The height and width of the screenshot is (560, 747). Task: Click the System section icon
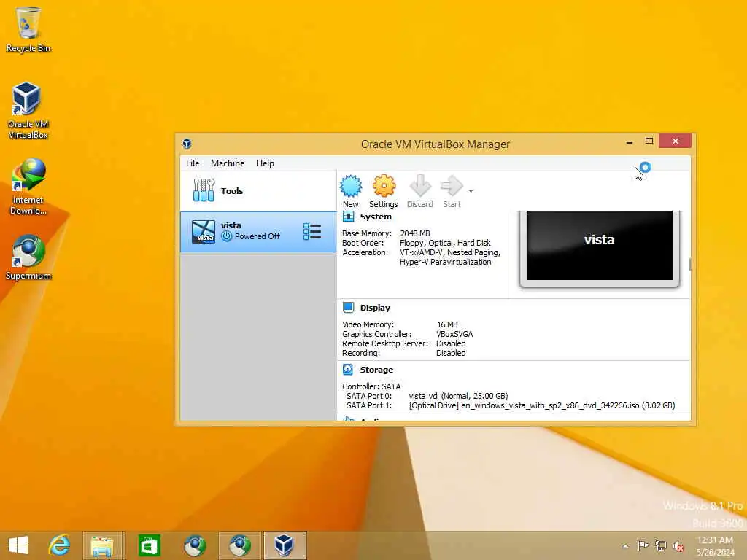[x=348, y=217]
